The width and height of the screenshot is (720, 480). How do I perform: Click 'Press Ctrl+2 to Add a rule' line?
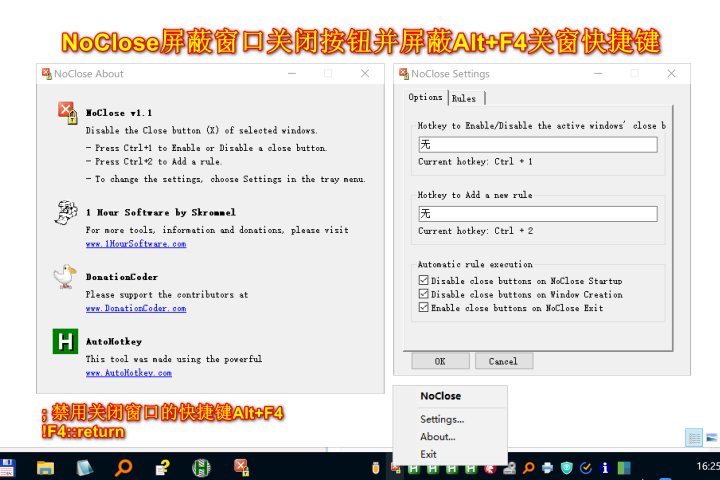[154, 162]
